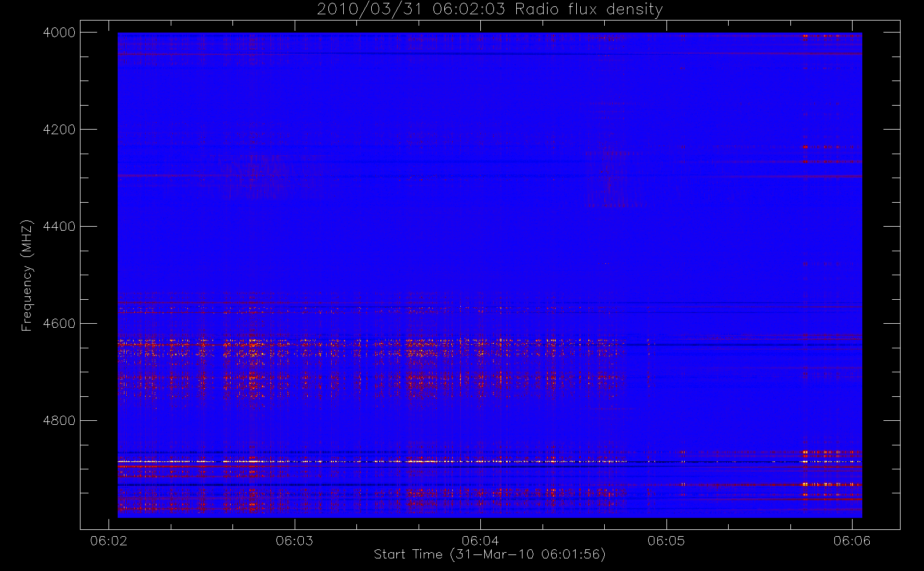Click the 06:06 time tick label
Viewport: 924px width, 571px height.
click(852, 541)
